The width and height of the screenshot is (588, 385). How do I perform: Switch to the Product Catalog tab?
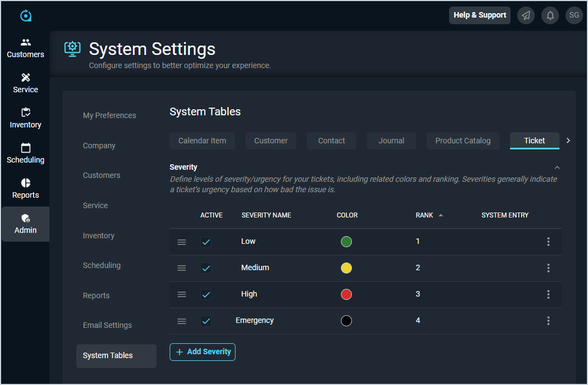pos(463,141)
